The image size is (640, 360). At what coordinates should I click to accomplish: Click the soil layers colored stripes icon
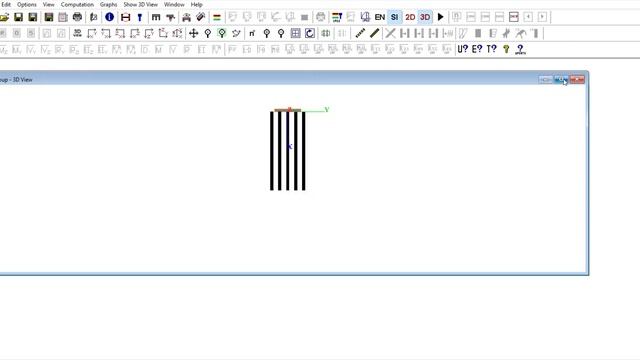click(x=217, y=17)
